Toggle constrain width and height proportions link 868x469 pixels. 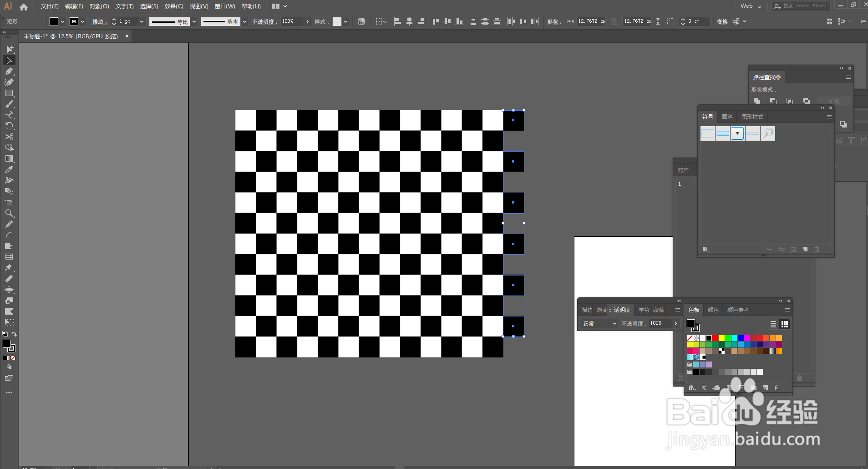coord(614,21)
